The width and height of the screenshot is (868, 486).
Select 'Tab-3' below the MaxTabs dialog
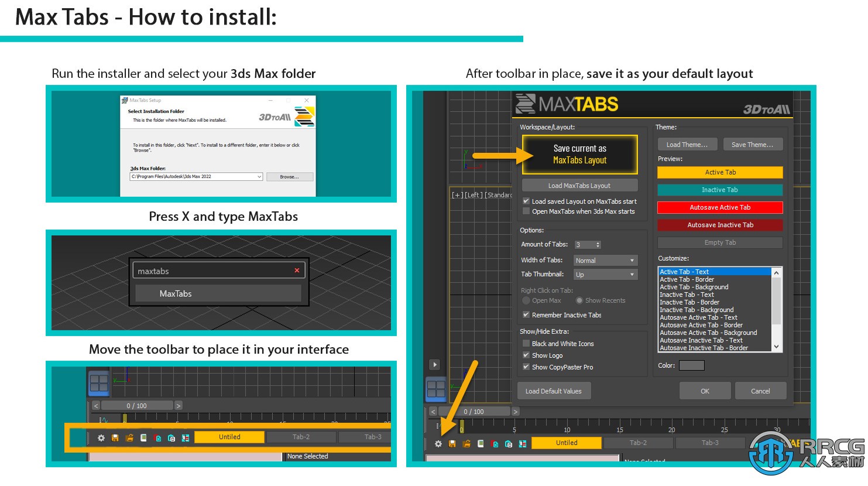[x=710, y=443]
